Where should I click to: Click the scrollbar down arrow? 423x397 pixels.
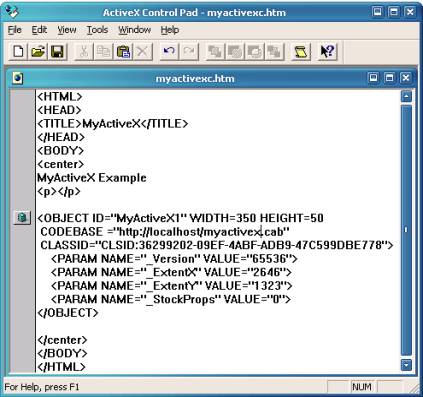(x=406, y=365)
